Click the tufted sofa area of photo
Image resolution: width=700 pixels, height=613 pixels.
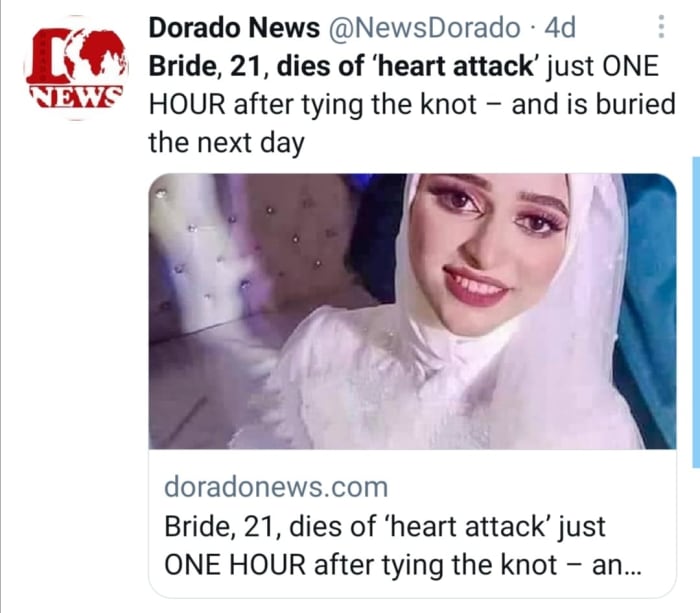tap(250, 250)
